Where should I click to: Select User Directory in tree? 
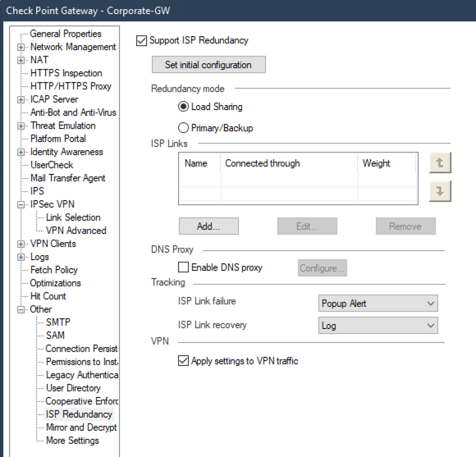73,388
